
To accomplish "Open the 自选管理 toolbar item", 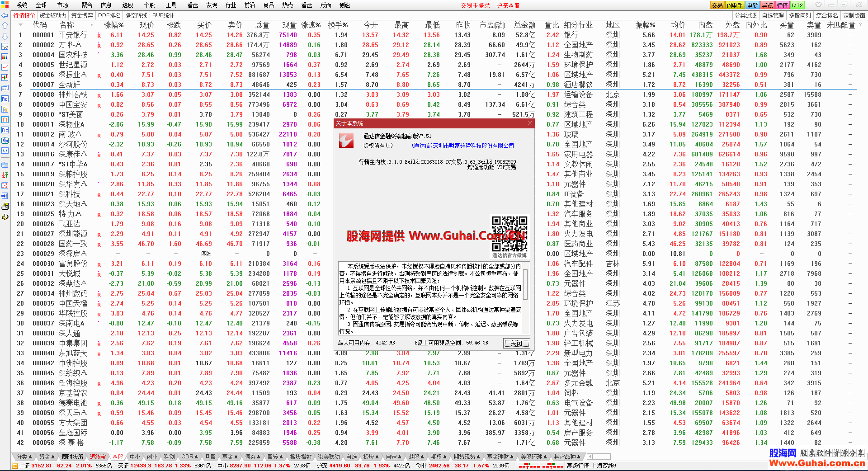I will pyautogui.click(x=773, y=15).
